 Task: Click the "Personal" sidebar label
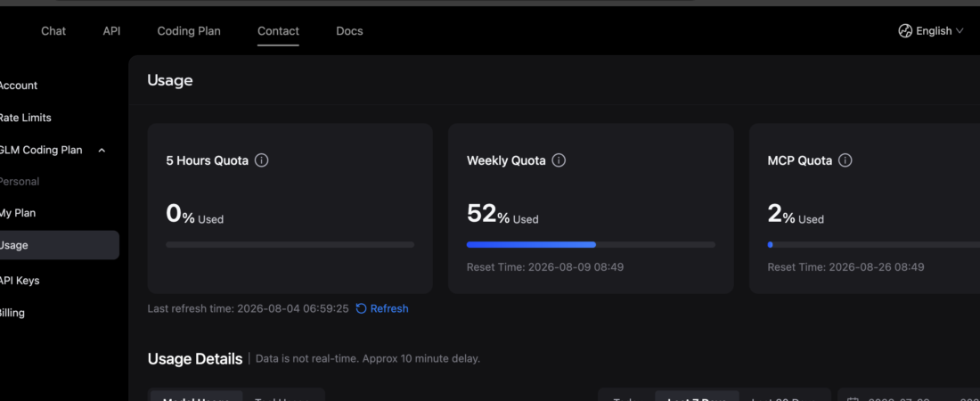click(x=19, y=182)
